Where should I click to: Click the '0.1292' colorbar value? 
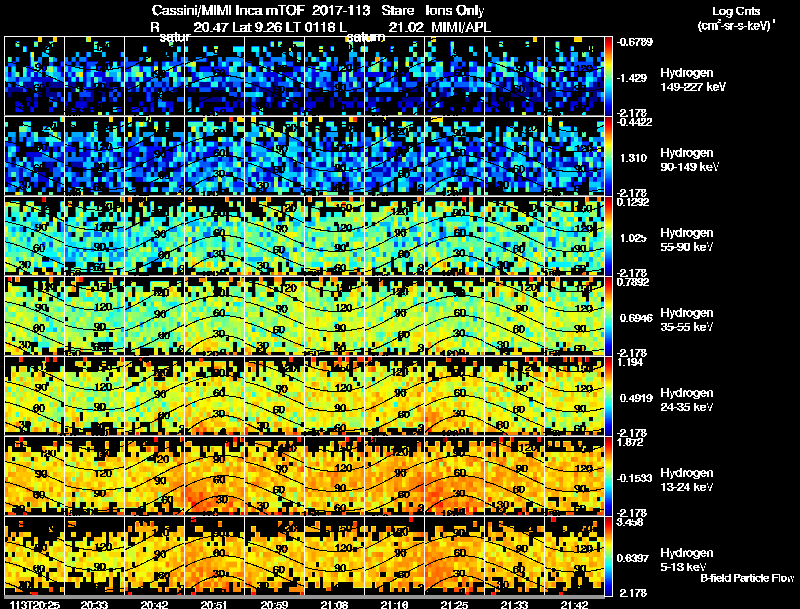click(633, 202)
